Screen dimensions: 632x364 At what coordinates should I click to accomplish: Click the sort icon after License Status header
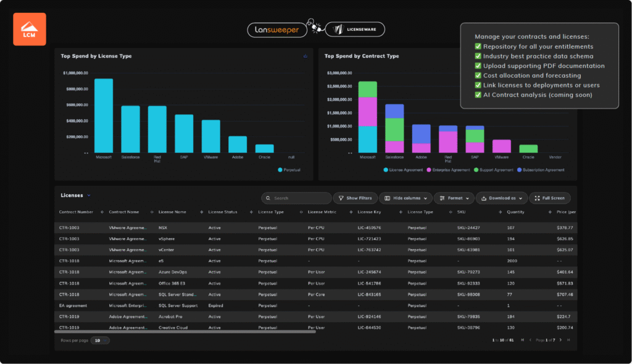(251, 212)
